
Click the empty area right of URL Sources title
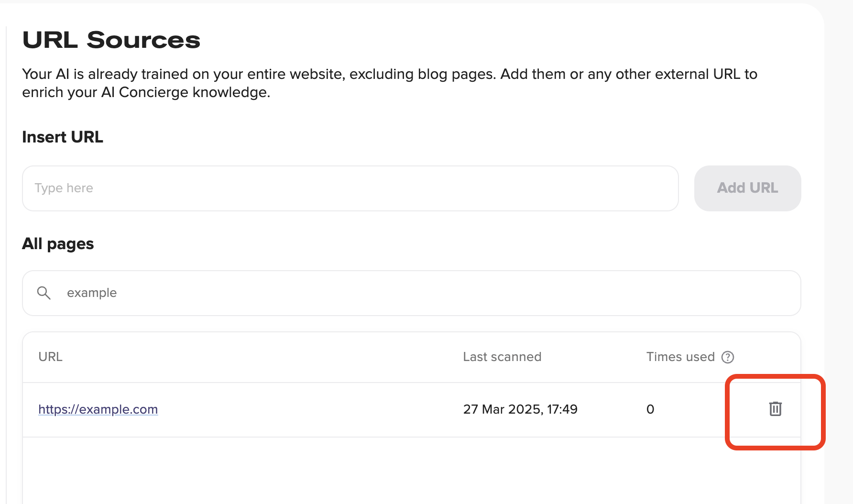pyautogui.click(x=502, y=40)
